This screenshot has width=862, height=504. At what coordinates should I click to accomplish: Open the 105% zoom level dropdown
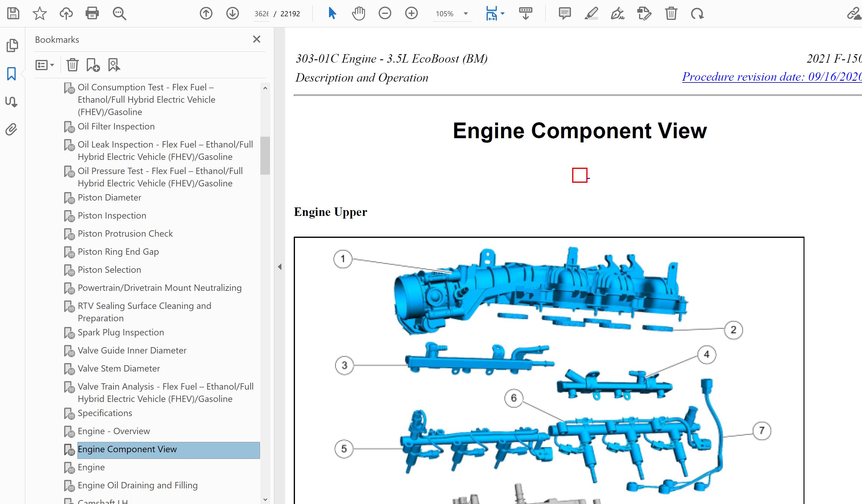click(x=465, y=14)
